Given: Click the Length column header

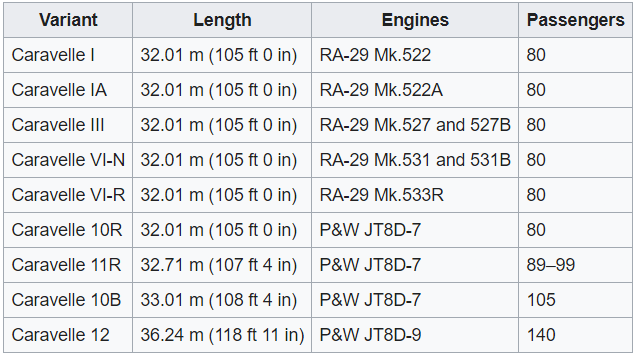Looking at the screenshot, I should [222, 20].
